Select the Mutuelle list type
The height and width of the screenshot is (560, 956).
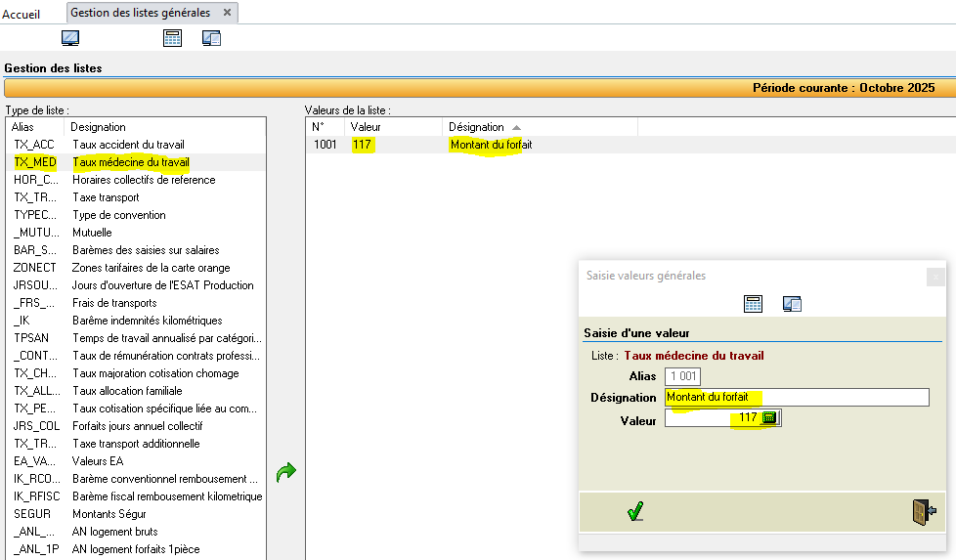[92, 233]
